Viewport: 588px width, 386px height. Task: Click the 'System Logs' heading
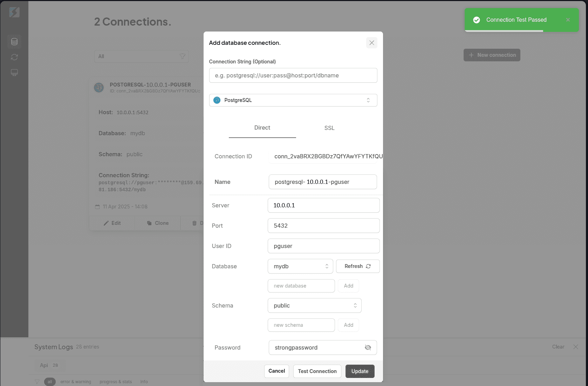(54, 347)
